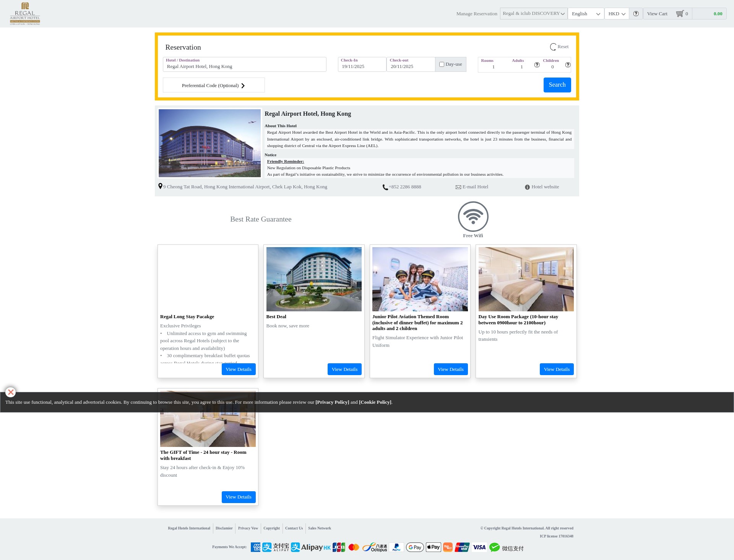734x560 pixels.
Task: Click the American Express payment icon
Action: pos(255,547)
